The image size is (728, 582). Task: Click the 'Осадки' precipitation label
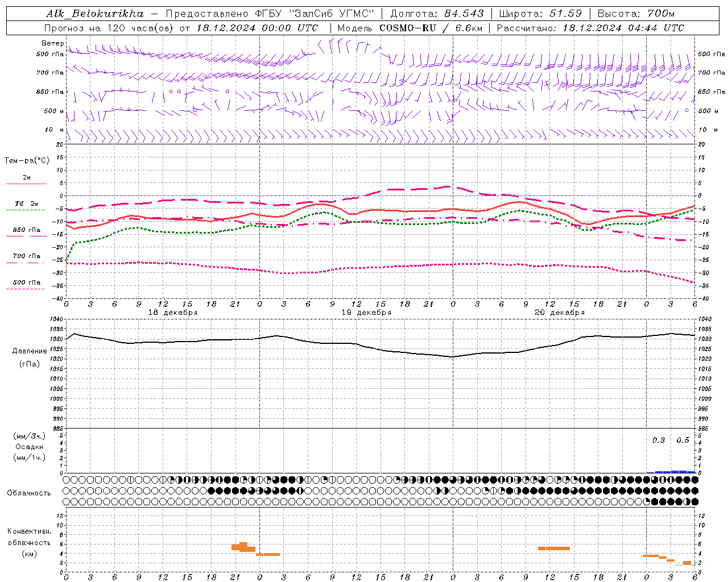click(x=30, y=447)
